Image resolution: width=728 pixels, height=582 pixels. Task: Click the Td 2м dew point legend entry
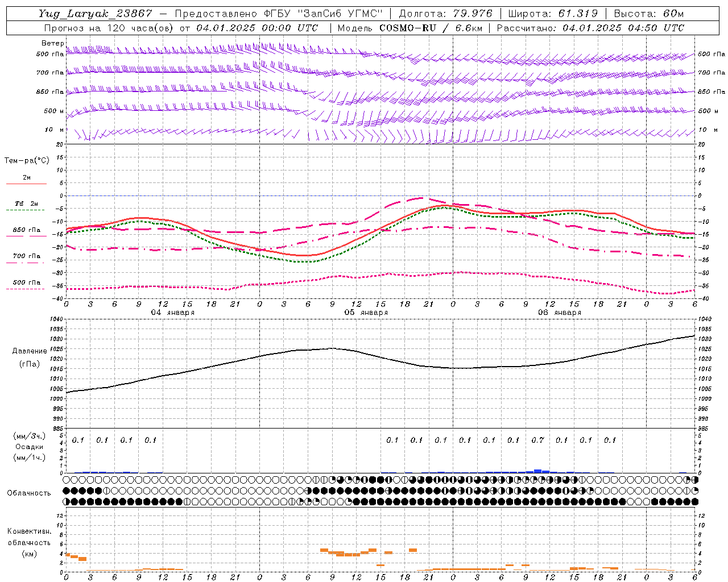[26, 203]
